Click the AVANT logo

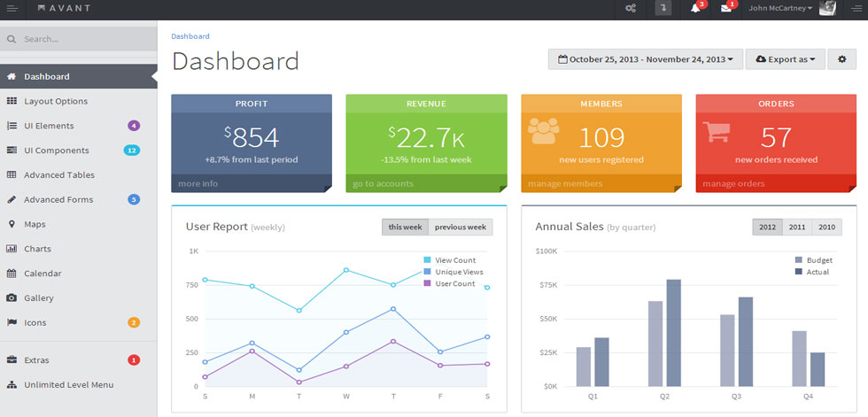coord(64,8)
